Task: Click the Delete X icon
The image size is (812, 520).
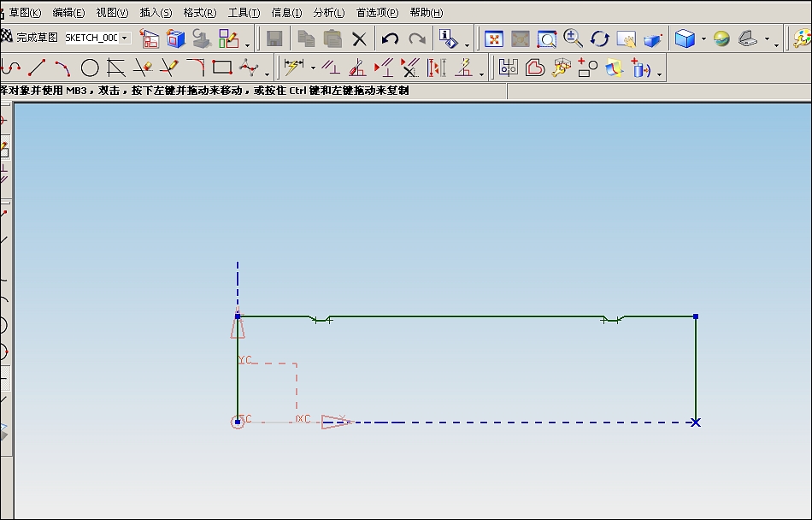Action: pos(359,38)
